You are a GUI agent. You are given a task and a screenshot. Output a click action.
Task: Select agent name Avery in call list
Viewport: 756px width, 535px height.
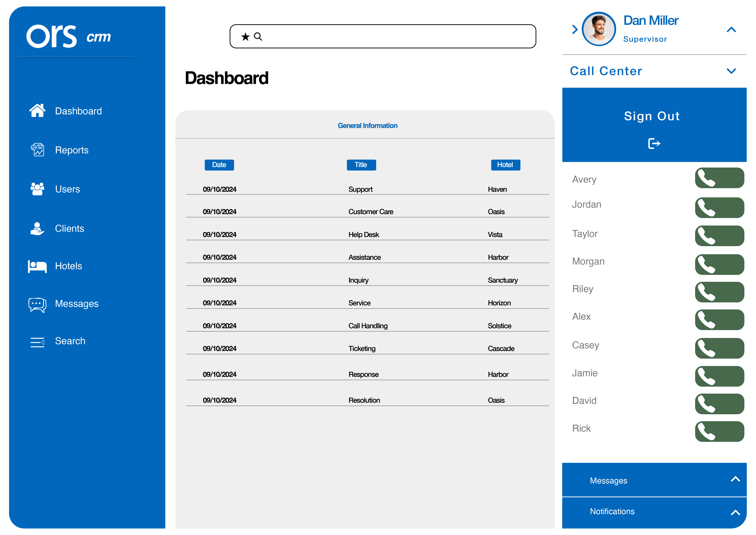(584, 180)
